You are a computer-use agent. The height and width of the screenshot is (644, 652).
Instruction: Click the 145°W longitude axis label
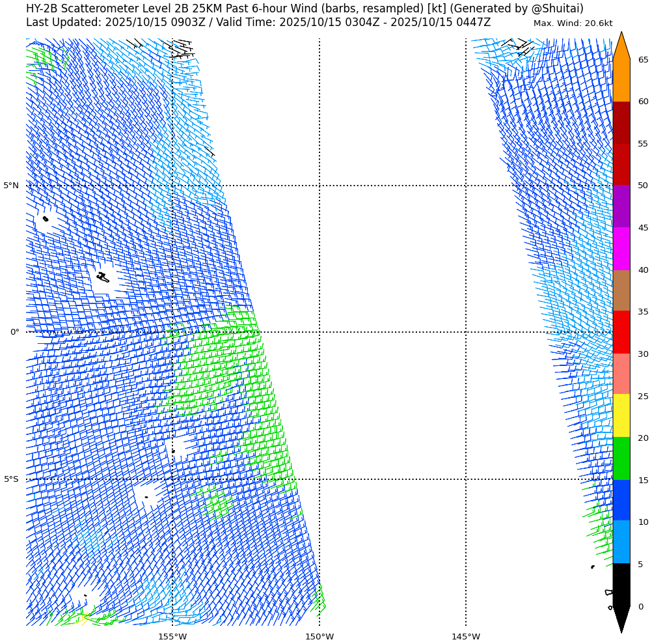466,637
